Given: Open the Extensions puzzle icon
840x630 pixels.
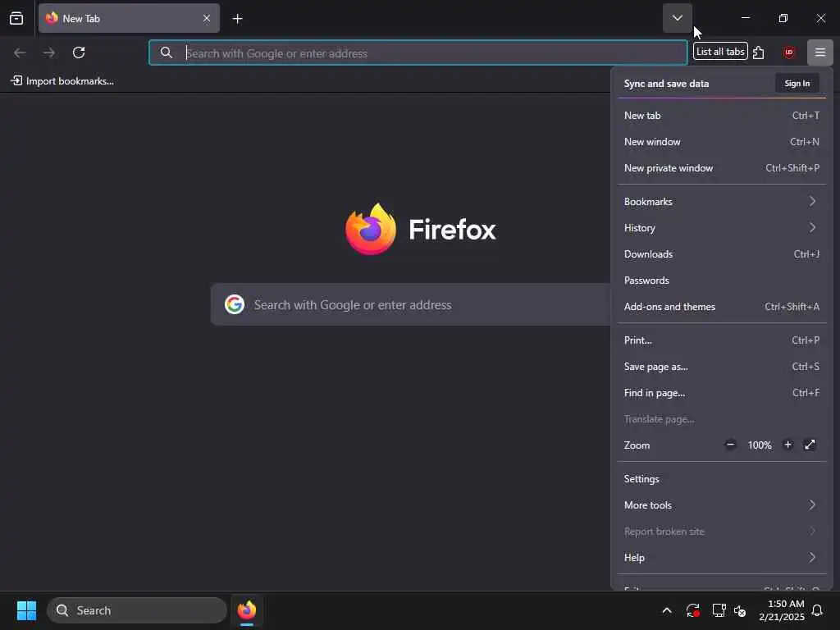Looking at the screenshot, I should (x=759, y=52).
